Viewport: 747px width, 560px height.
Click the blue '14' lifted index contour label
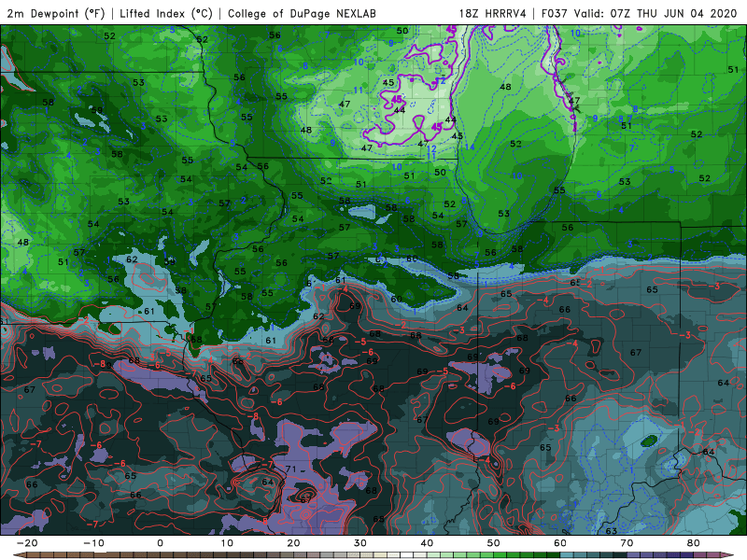click(x=470, y=147)
